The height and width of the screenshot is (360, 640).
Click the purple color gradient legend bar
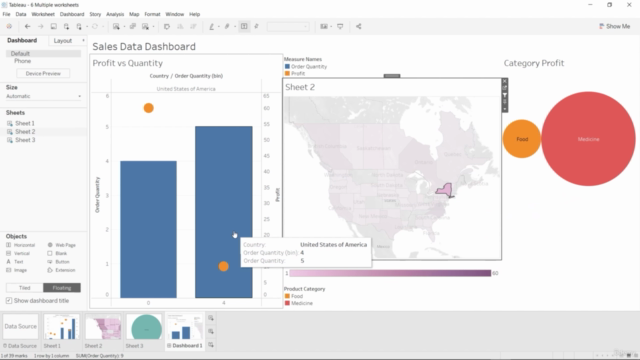point(390,273)
